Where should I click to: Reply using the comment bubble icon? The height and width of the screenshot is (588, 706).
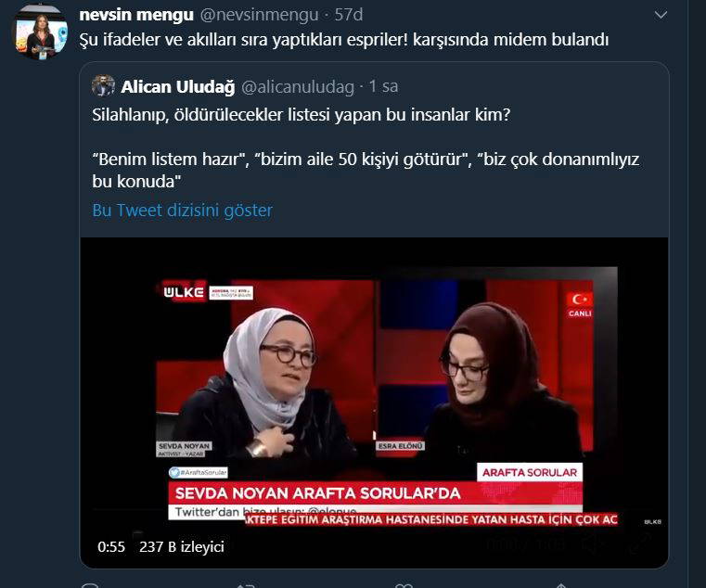(90, 584)
